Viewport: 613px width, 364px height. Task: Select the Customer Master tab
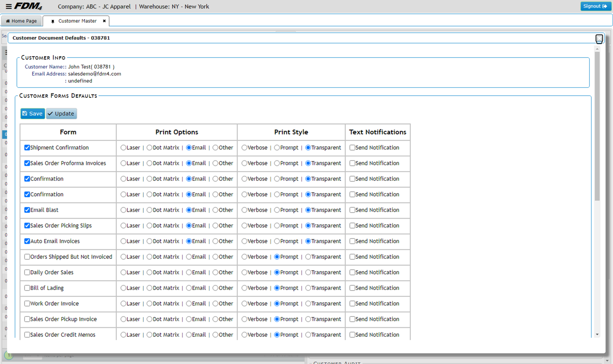click(x=76, y=21)
